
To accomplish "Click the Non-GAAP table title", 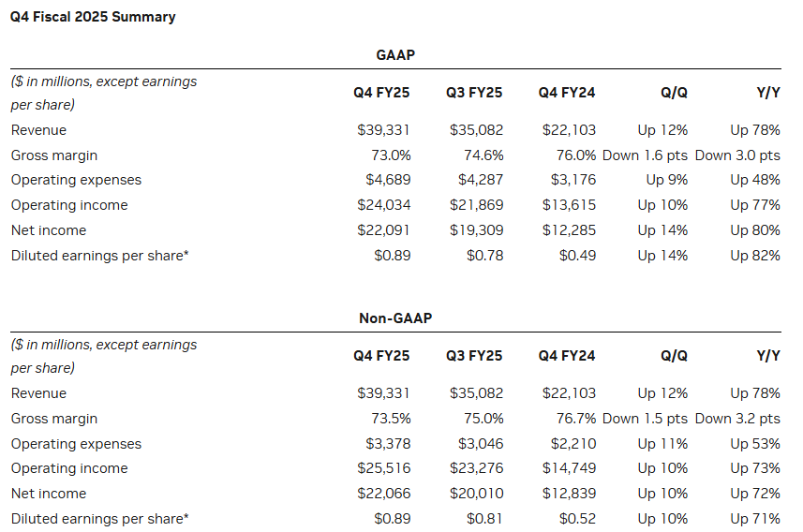I will click(394, 318).
